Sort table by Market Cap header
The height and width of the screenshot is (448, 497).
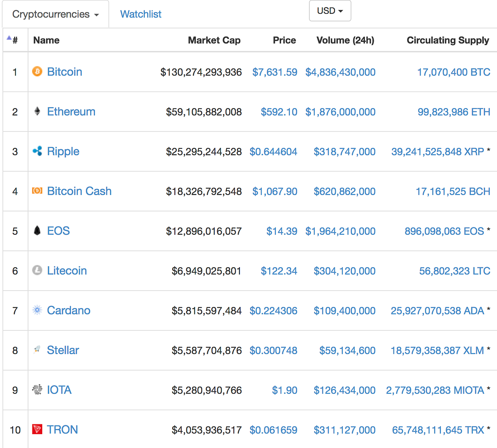pos(214,40)
